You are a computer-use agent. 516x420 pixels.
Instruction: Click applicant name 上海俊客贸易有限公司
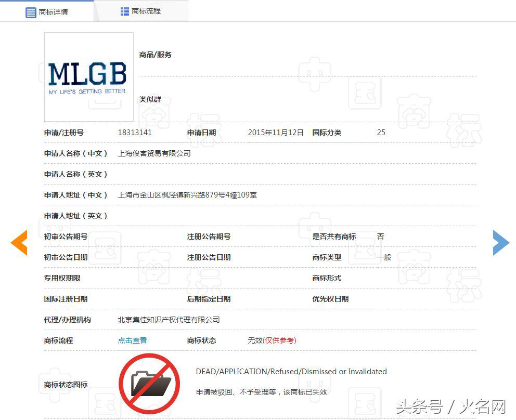(154, 153)
